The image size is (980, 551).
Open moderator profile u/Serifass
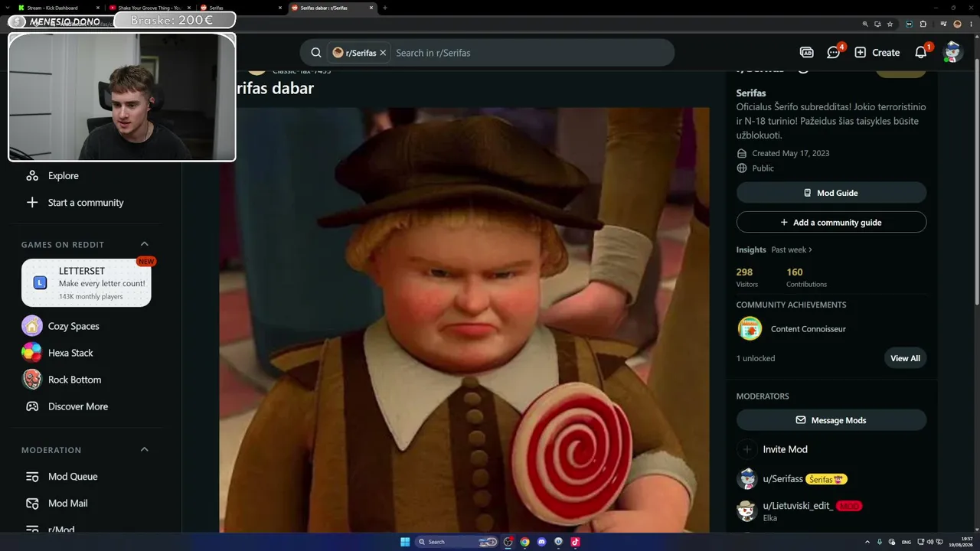pyautogui.click(x=782, y=479)
